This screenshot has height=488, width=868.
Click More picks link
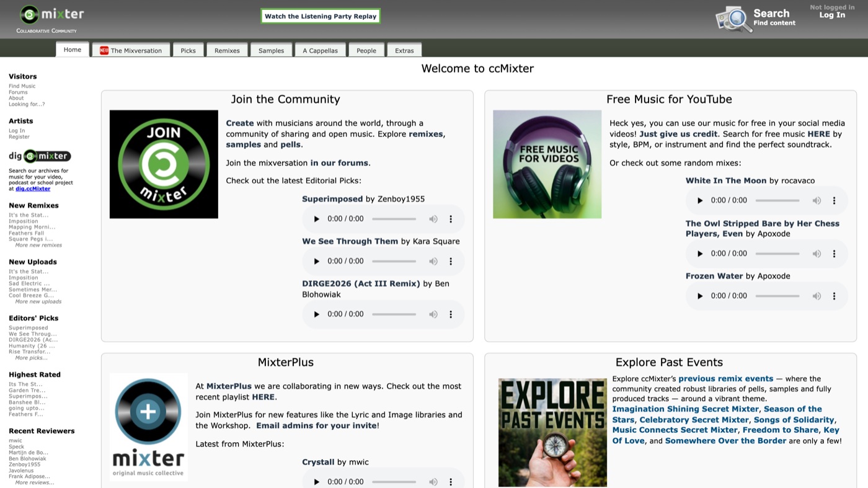tap(31, 358)
